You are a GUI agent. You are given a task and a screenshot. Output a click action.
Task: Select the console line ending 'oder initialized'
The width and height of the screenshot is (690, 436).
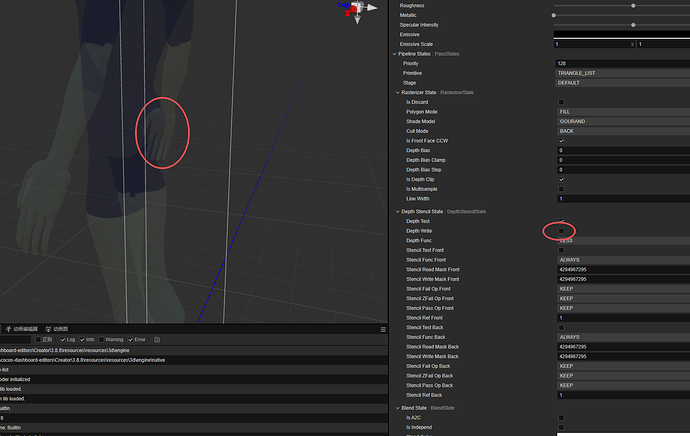pyautogui.click(x=194, y=380)
